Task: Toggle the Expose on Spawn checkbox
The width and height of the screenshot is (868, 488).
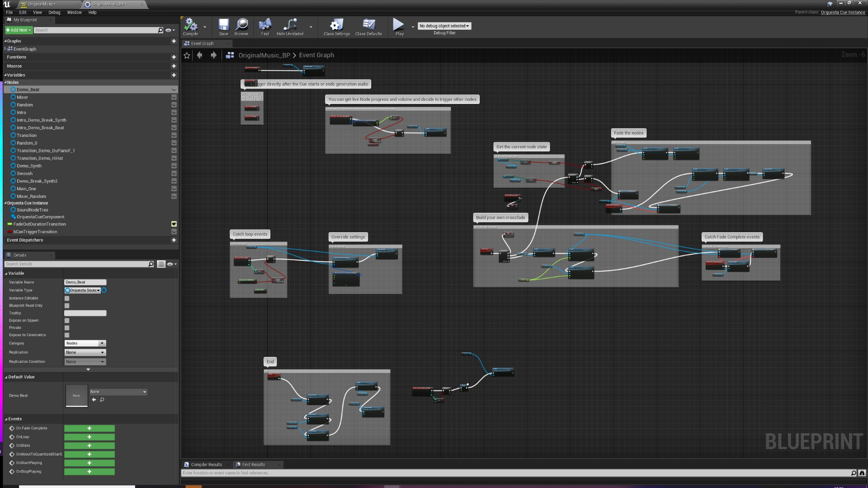Action: [67, 321]
